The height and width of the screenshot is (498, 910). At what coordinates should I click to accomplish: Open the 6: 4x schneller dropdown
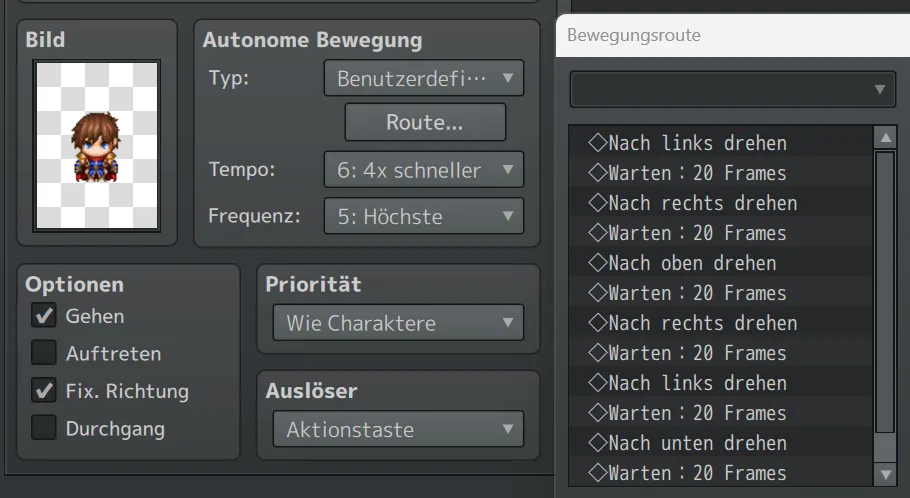[424, 169]
